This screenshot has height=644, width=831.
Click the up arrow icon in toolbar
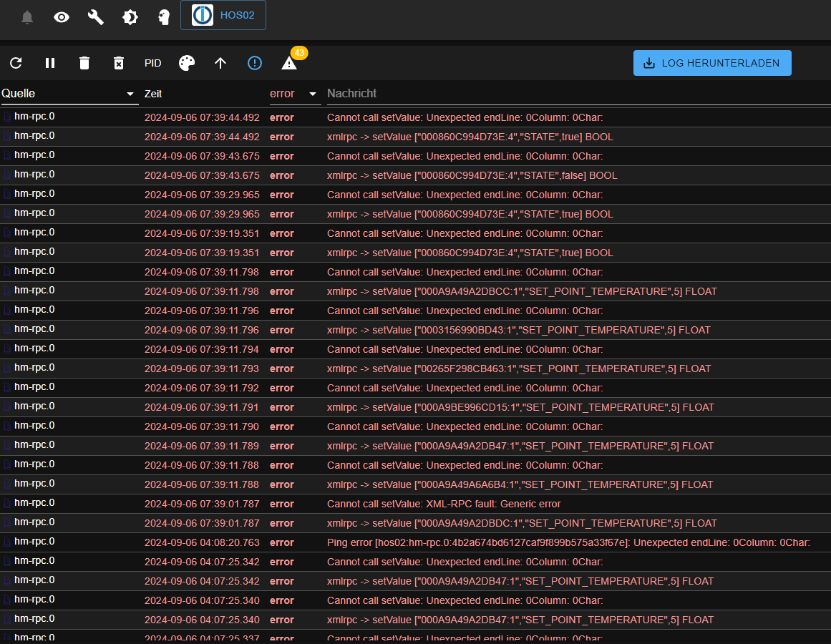[x=220, y=63]
